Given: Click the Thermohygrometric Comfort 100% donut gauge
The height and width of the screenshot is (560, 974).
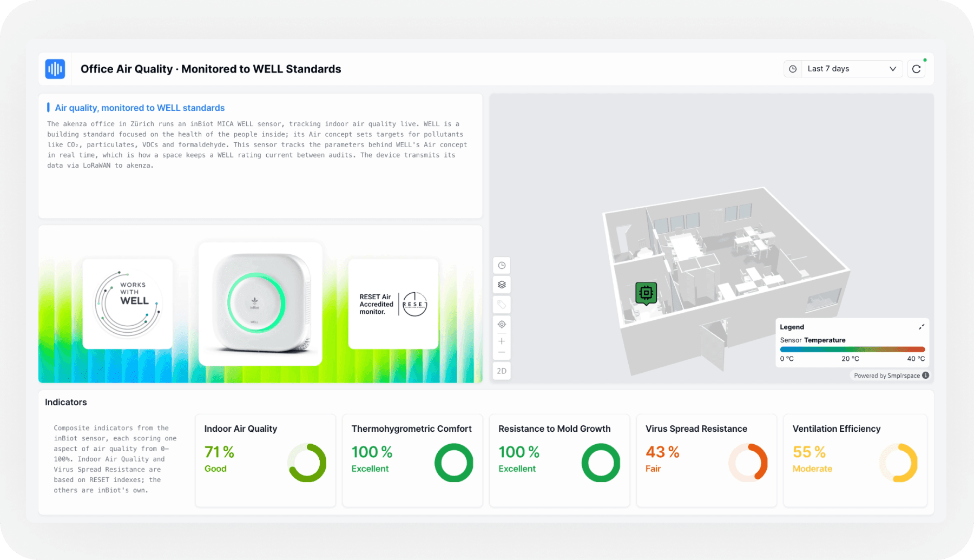Looking at the screenshot, I should [x=454, y=463].
